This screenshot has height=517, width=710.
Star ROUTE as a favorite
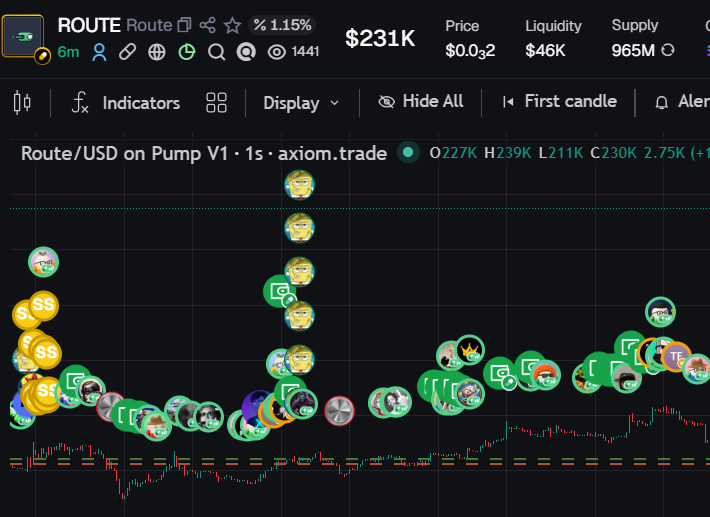[233, 25]
